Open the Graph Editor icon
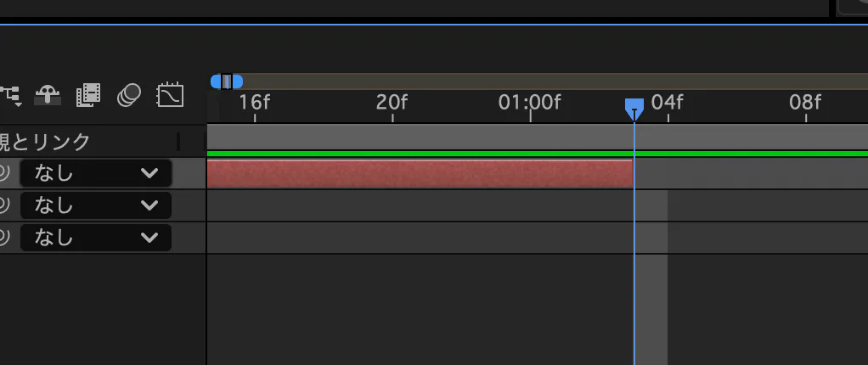The image size is (868, 365). [x=170, y=95]
